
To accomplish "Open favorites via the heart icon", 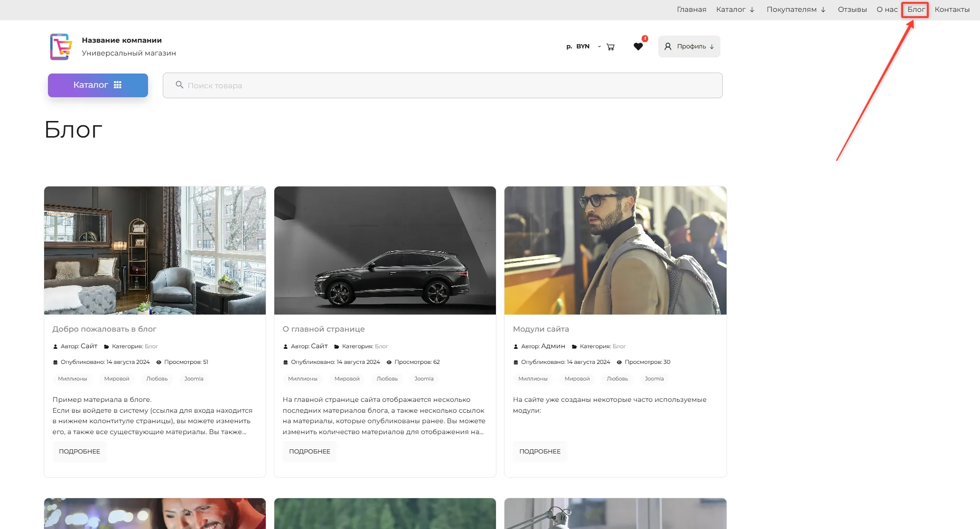I will coord(638,46).
